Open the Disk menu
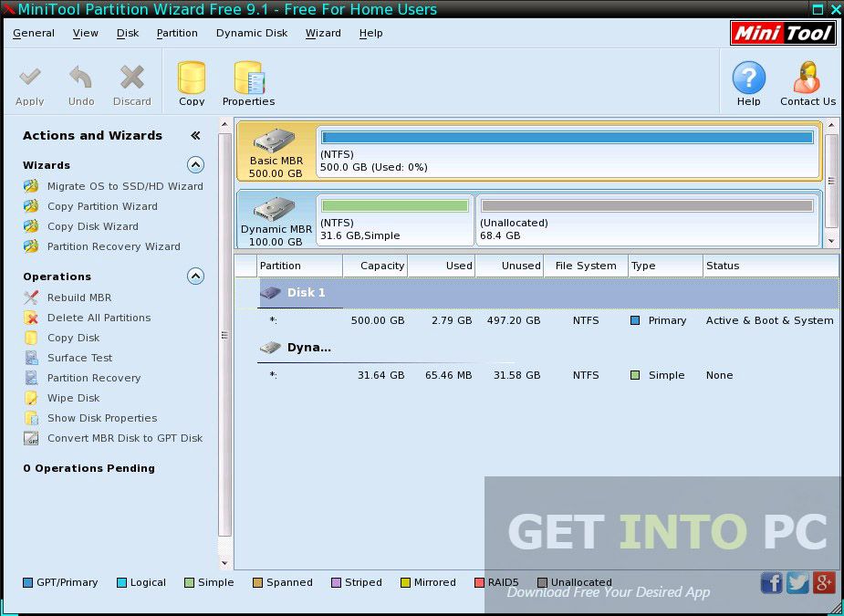This screenshot has height=616, width=844. (x=128, y=33)
